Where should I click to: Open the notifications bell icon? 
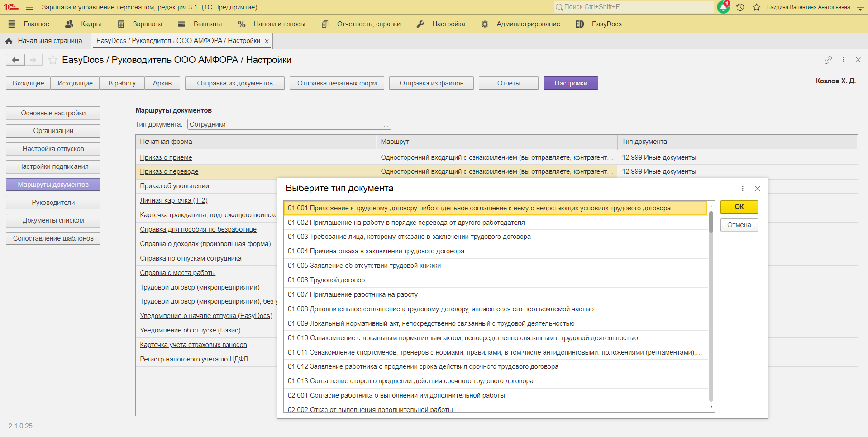point(723,7)
